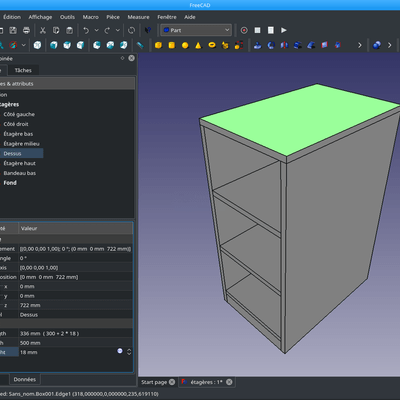This screenshot has height=400, width=400.
Task: Open the Part workbench selector dropdown
Action: (x=196, y=30)
